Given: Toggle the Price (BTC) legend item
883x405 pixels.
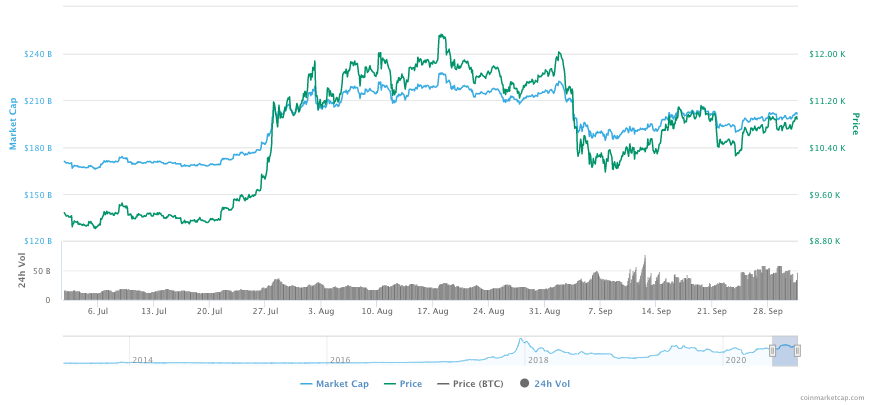Looking at the screenshot, I should (x=479, y=384).
